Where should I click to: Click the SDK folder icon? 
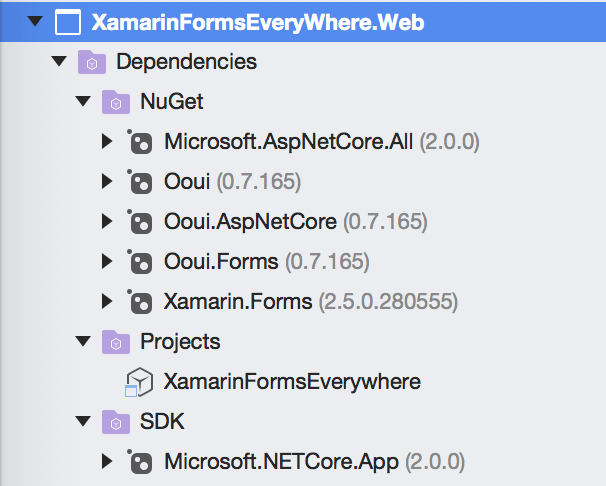point(116,421)
